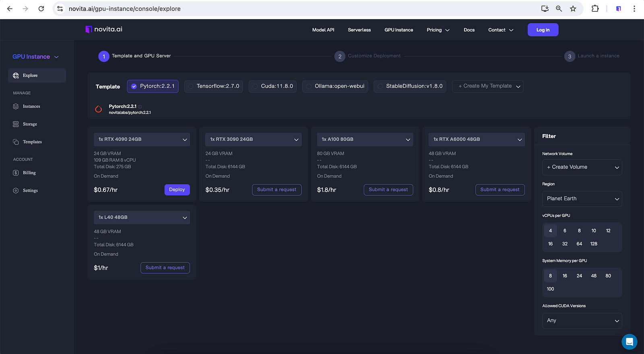Screen dimensions: 644x354
Task: Expand the 1x RTX 4090 24GB dropdown
Action: [142, 139]
